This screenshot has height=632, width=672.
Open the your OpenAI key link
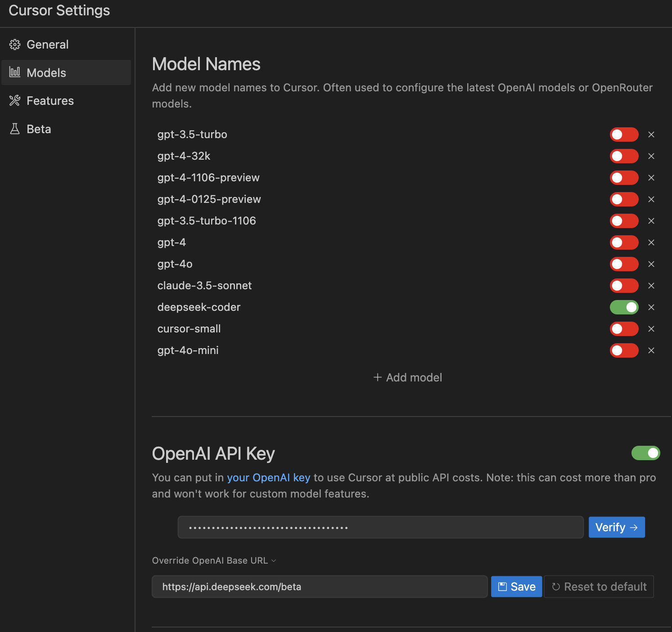pyautogui.click(x=268, y=477)
